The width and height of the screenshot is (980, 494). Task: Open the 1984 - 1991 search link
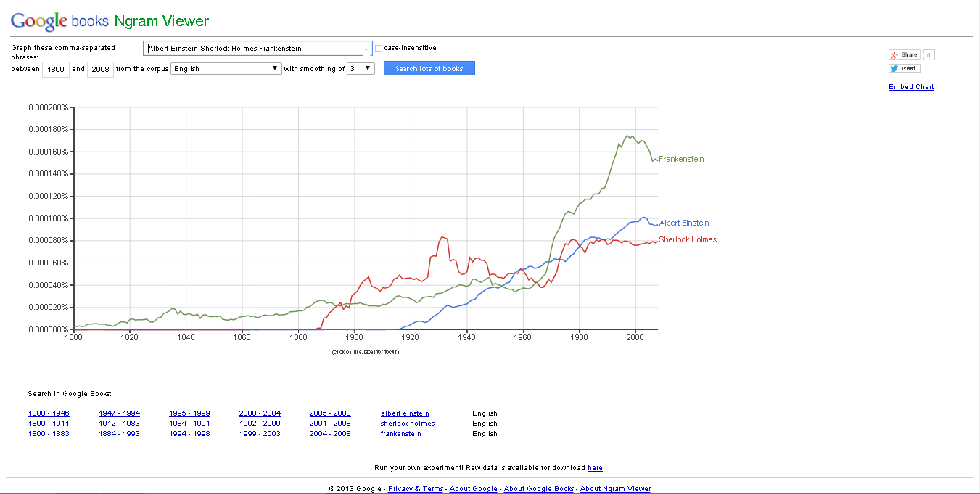coord(189,424)
